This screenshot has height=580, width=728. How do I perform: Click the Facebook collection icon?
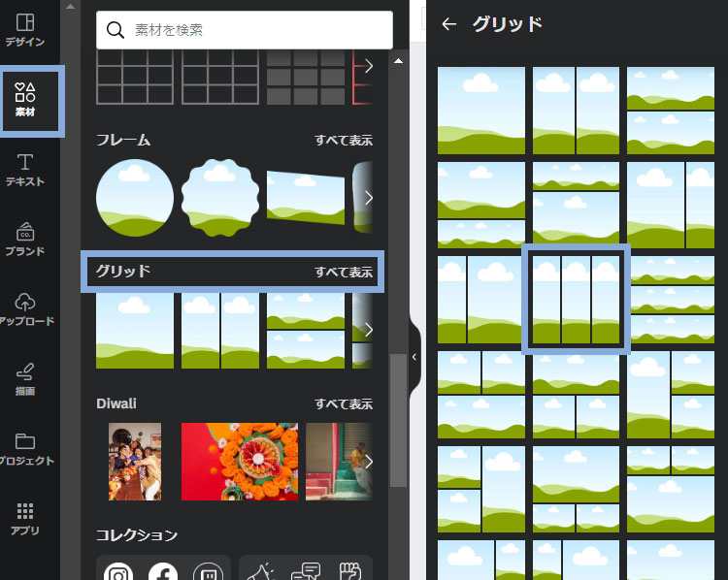tap(163, 571)
